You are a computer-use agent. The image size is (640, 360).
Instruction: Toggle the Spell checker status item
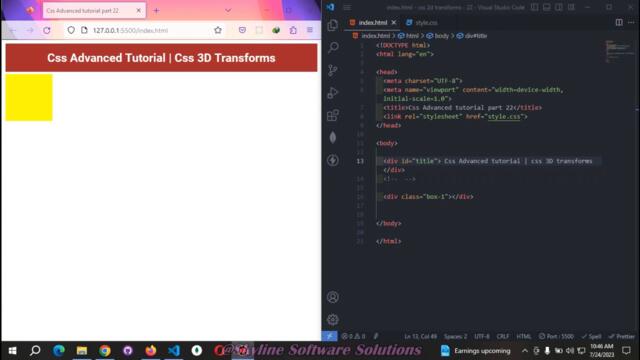(x=591, y=336)
